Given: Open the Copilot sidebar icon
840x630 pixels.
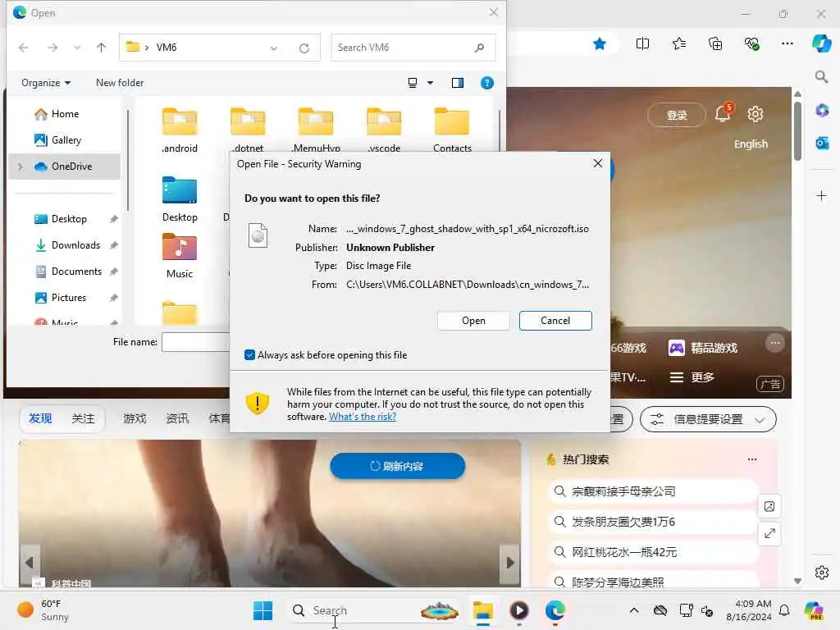Looking at the screenshot, I should (x=821, y=43).
